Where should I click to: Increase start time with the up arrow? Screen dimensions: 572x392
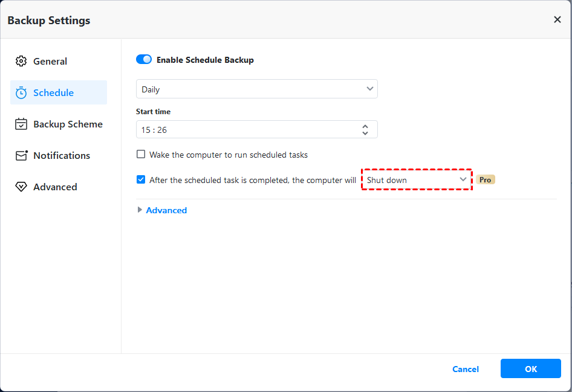[x=365, y=126]
